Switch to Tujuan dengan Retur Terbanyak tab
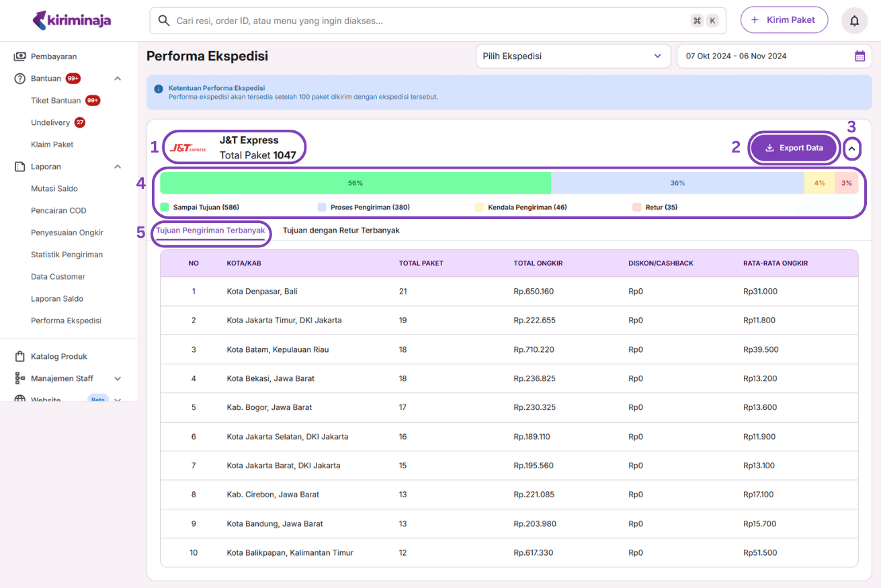Viewport: 881px width, 588px height. point(341,230)
